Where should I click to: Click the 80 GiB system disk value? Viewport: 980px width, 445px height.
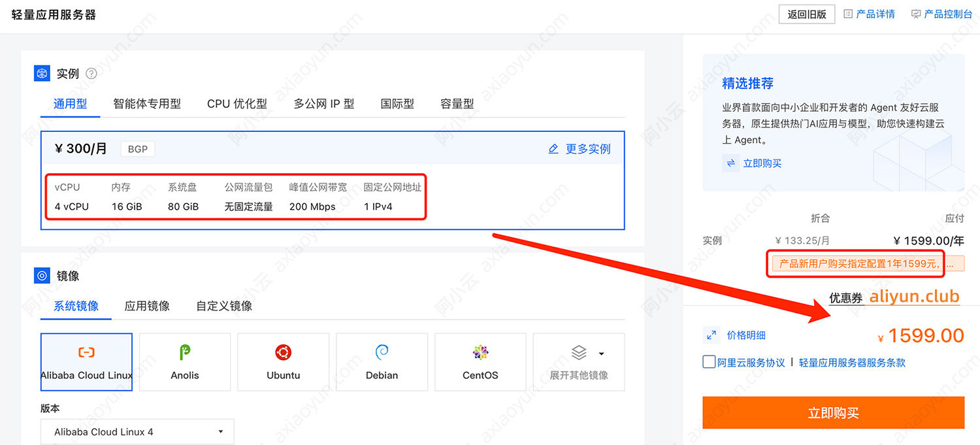[184, 206]
